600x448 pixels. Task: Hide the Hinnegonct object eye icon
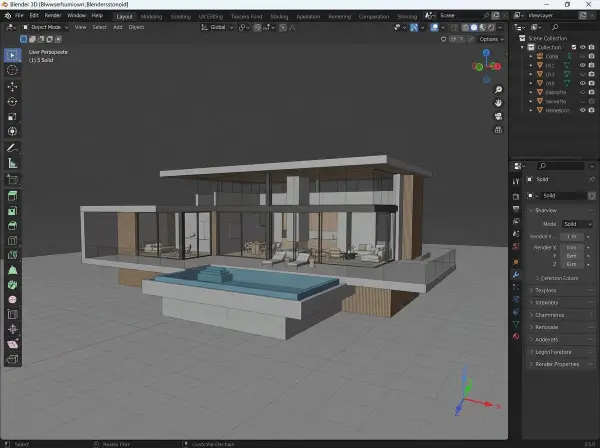pyautogui.click(x=583, y=110)
